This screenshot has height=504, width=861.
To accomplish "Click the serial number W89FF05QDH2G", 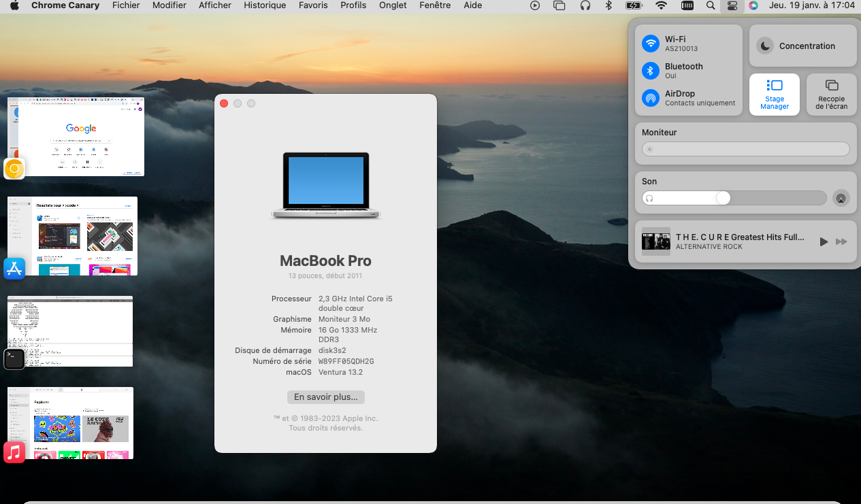I will tap(346, 361).
